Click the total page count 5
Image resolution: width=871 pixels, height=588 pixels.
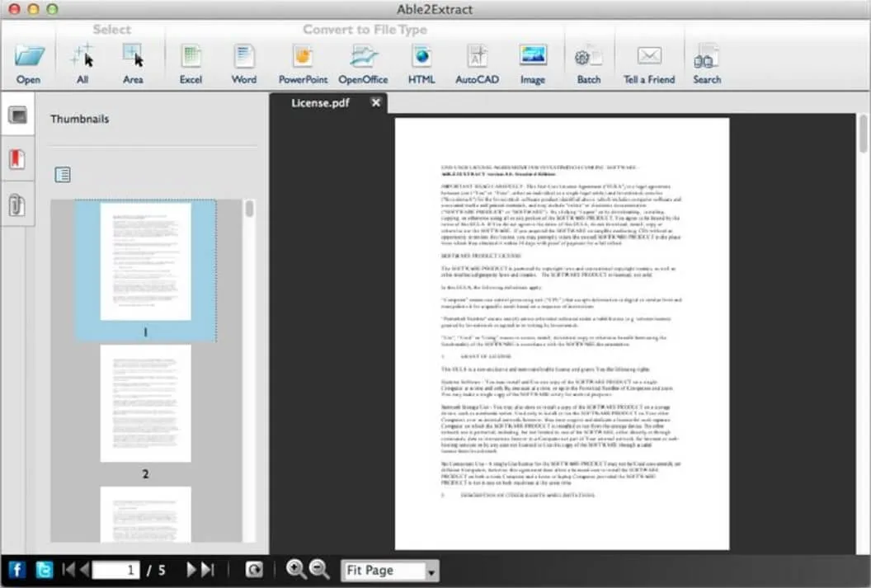162,570
